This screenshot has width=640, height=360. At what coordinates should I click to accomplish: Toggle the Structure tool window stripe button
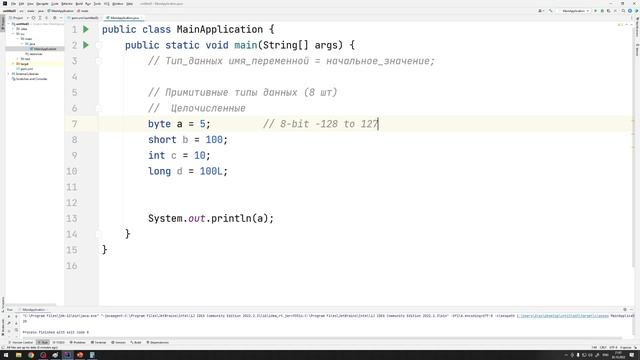[2, 303]
